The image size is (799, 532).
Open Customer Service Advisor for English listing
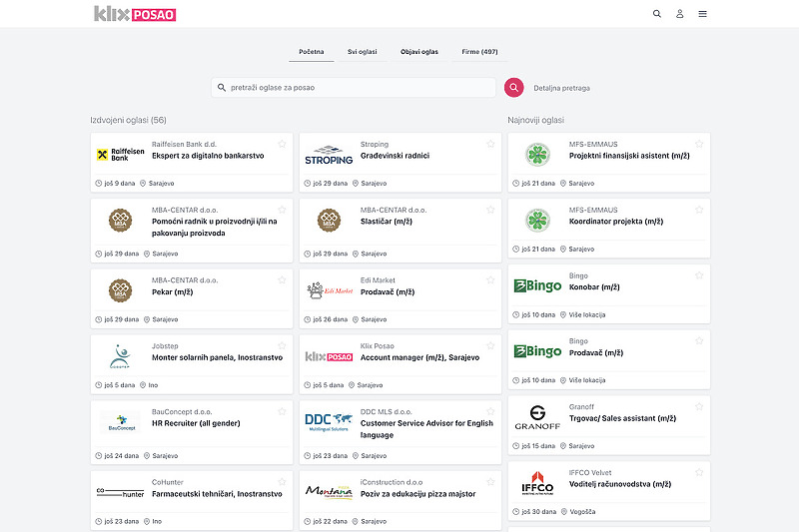(x=427, y=429)
